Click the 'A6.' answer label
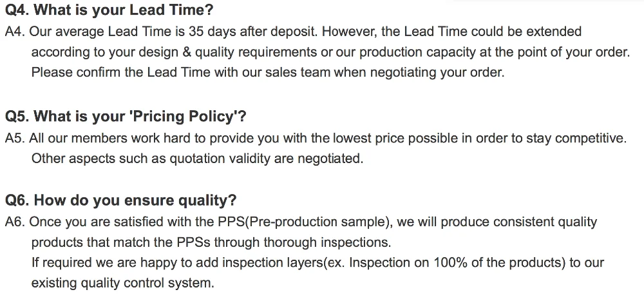The image size is (644, 301). pyautogui.click(x=14, y=222)
